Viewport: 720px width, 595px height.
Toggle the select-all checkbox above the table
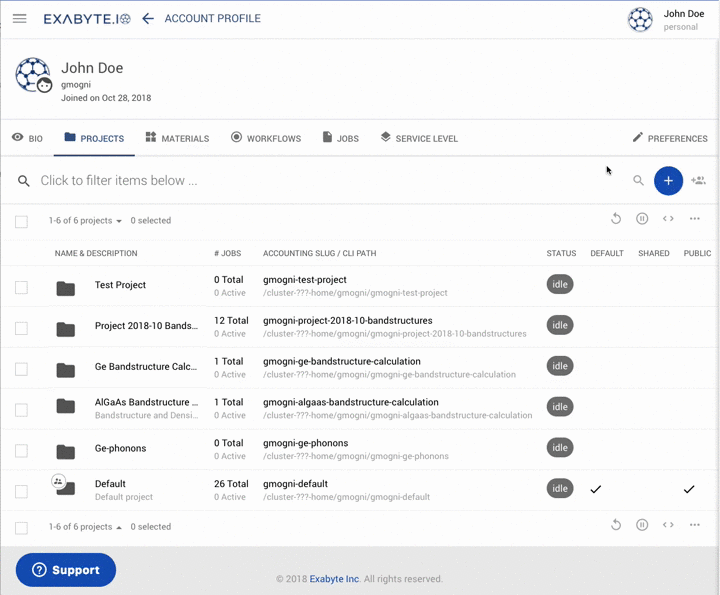point(21,221)
